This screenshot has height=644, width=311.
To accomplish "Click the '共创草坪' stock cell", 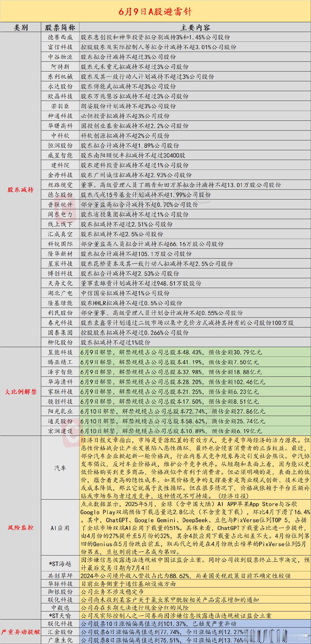I will 60,576.
